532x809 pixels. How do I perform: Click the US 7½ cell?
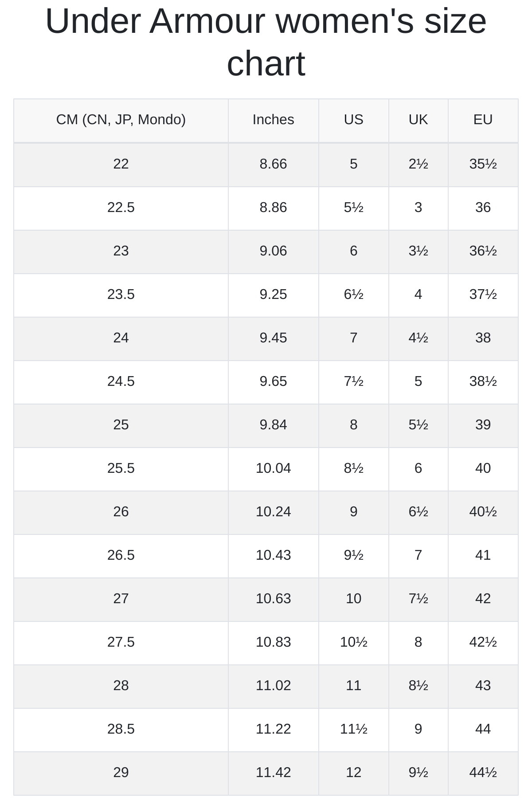click(x=354, y=382)
